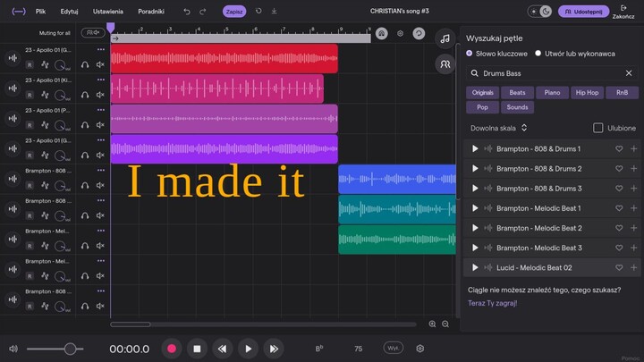644x362 pixels.
Task: Check the Ulubione favorites checkbox
Action: click(x=598, y=128)
